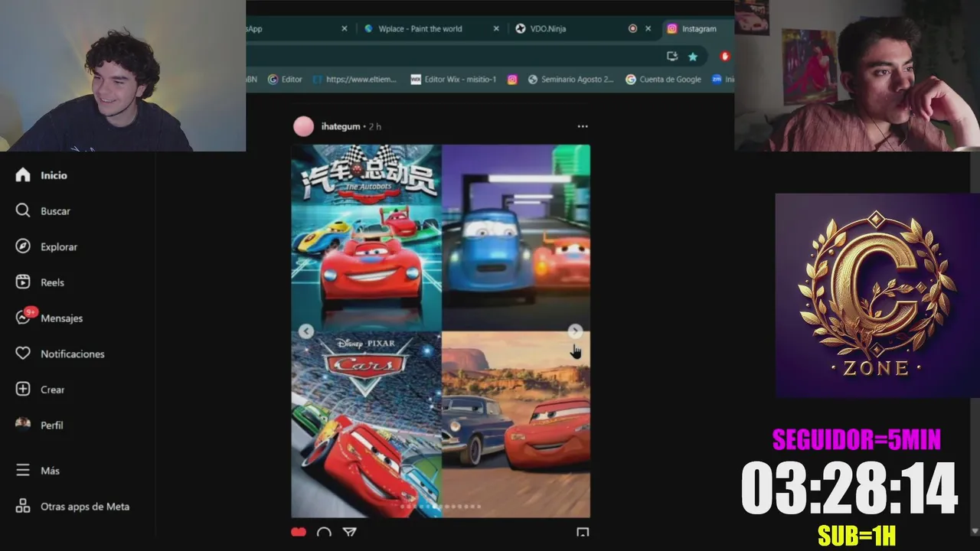
Task: Open the Explorar compass icon
Action: 23,246
